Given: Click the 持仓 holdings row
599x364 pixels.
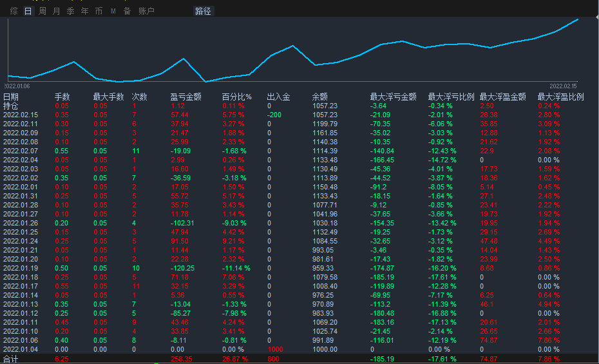Looking at the screenshot, I should [x=11, y=106].
